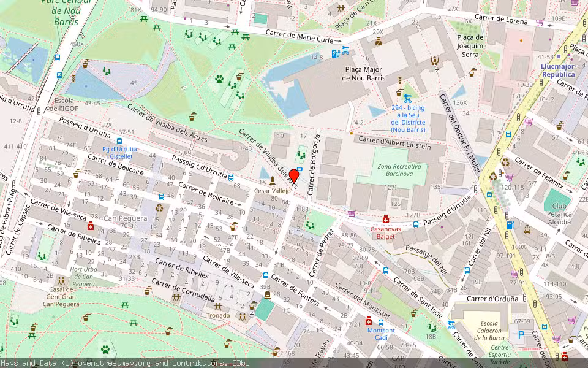Click the bus stop icon near Escola de l'IGOP

pyautogui.click(x=59, y=75)
